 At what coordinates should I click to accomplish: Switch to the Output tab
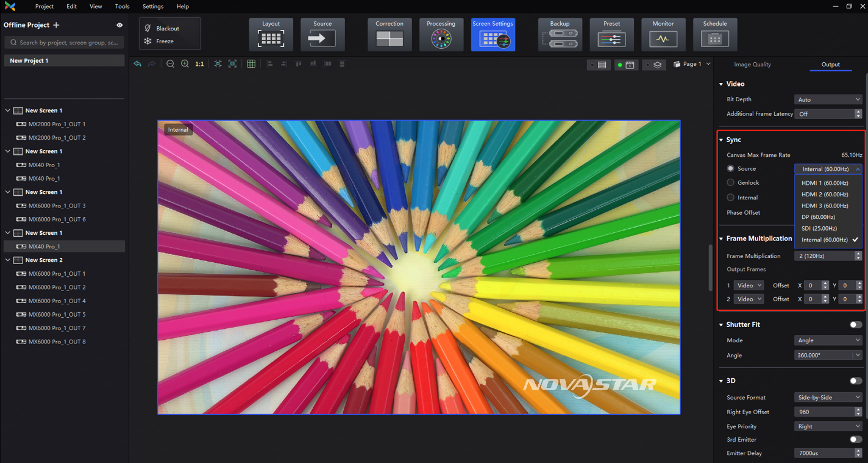pos(830,64)
